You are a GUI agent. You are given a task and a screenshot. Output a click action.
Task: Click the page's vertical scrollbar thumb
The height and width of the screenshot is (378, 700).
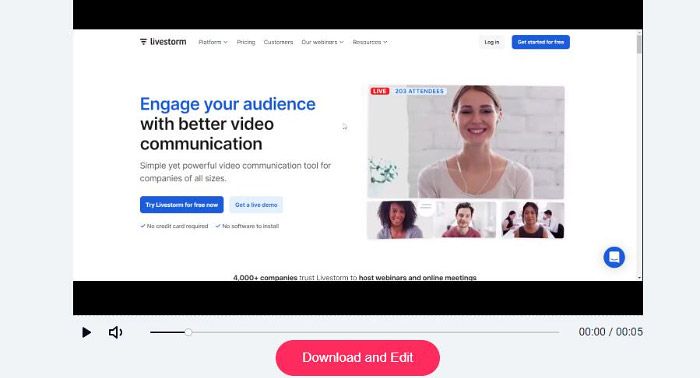pyautogui.click(x=639, y=44)
